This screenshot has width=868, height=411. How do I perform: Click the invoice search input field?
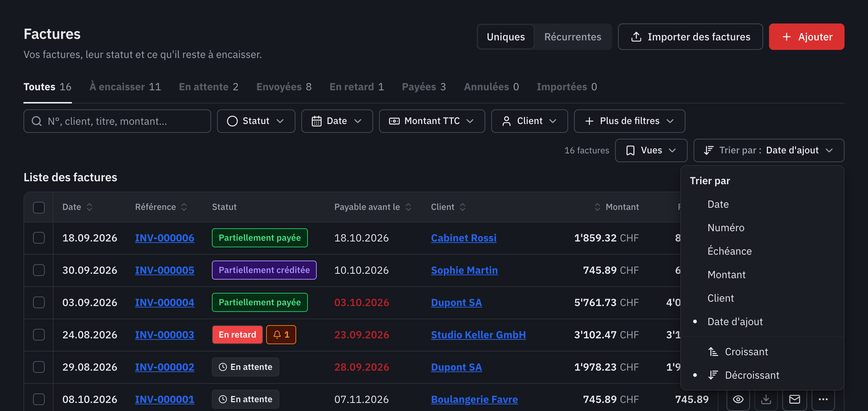click(117, 121)
